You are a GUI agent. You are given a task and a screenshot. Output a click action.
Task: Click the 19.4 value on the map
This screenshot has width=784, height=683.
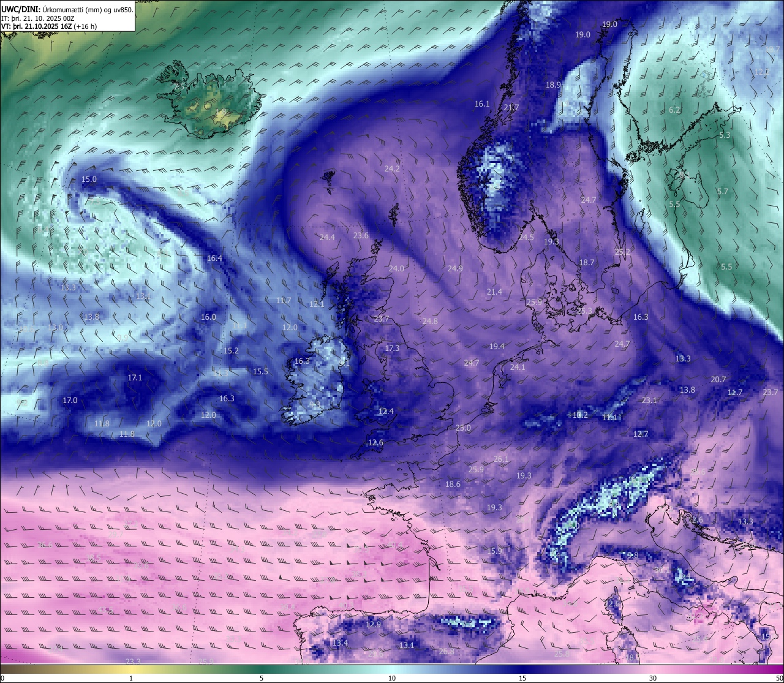497,347
